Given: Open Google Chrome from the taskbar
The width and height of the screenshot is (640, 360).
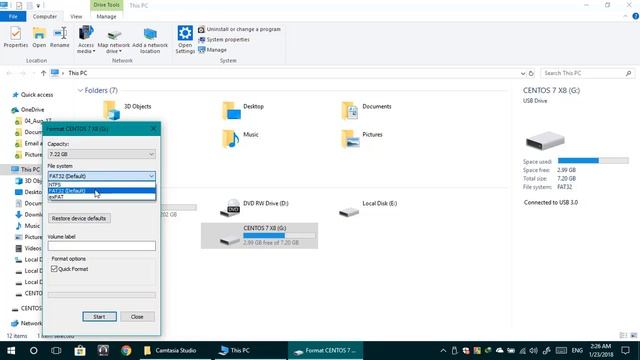Looking at the screenshot, I should [126, 351].
